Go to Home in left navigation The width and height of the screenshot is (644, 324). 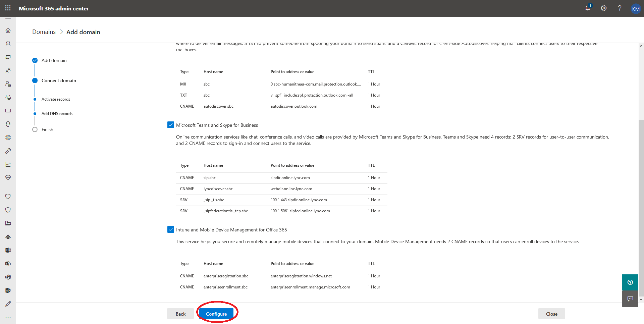8,30
